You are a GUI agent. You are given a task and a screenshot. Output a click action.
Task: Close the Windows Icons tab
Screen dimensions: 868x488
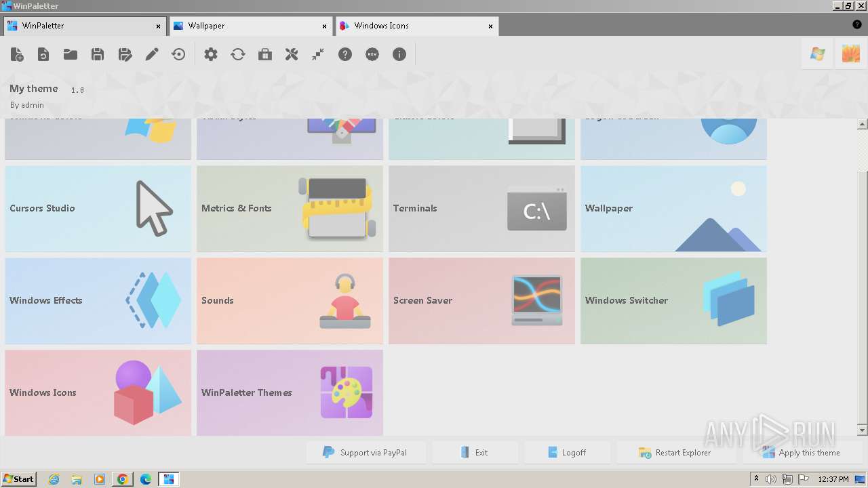(x=491, y=26)
